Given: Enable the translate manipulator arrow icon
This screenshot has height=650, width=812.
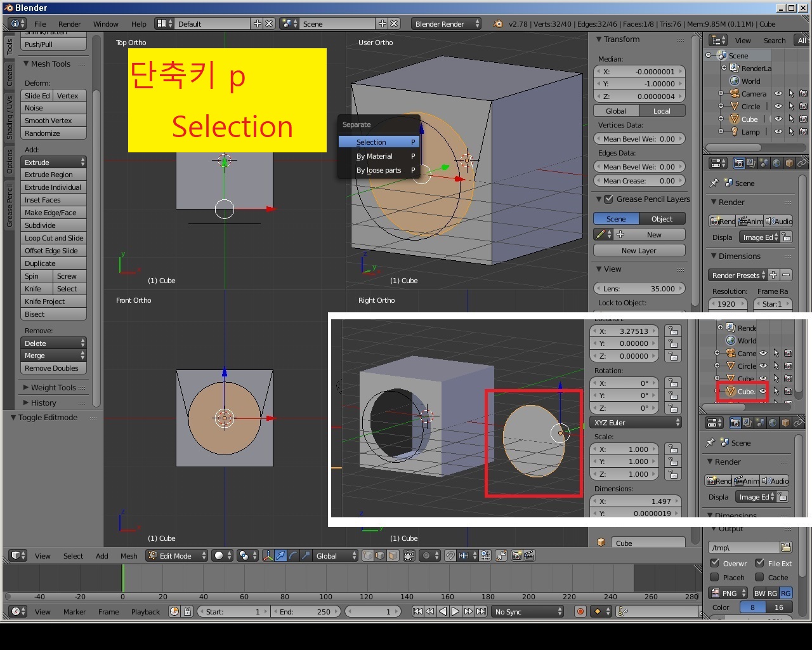Looking at the screenshot, I should coord(280,555).
